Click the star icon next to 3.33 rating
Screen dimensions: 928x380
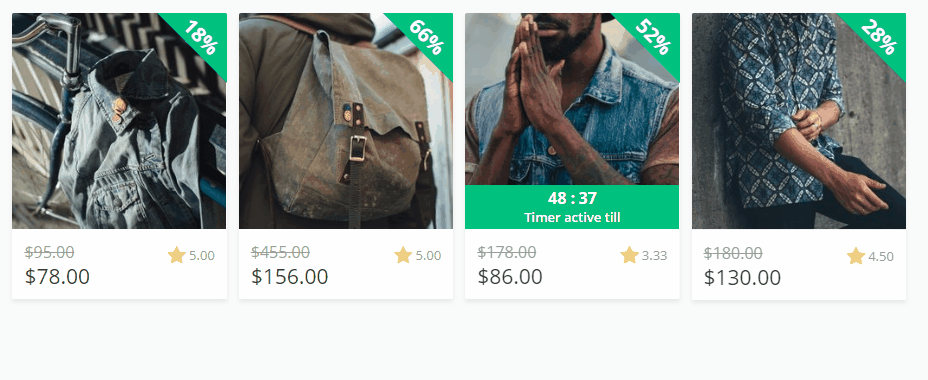[629, 256]
